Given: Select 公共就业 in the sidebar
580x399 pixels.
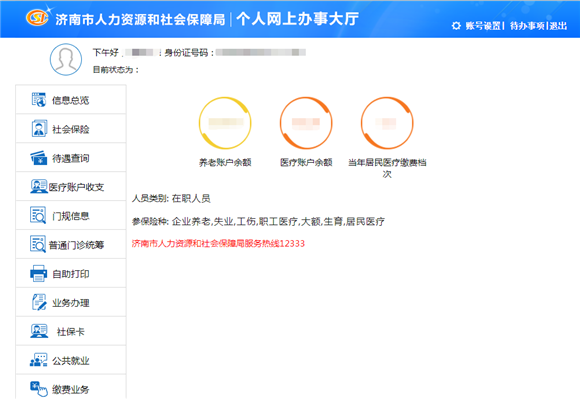Looking at the screenshot, I should pyautogui.click(x=71, y=360).
